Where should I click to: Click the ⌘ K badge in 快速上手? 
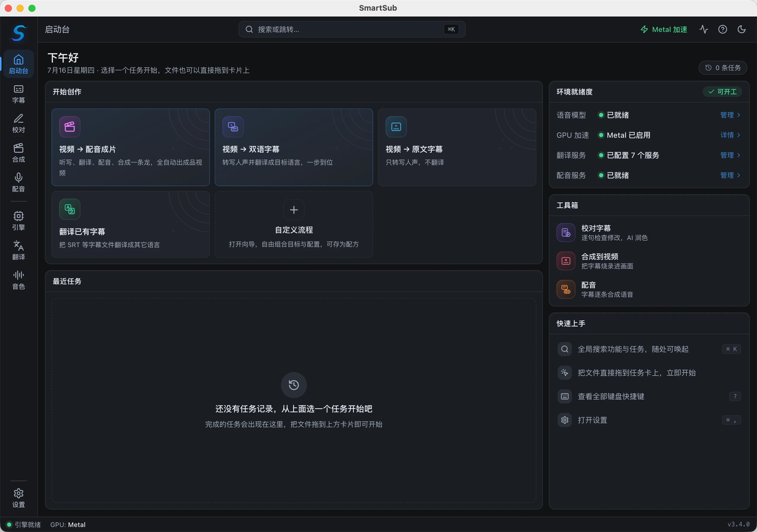(x=731, y=349)
